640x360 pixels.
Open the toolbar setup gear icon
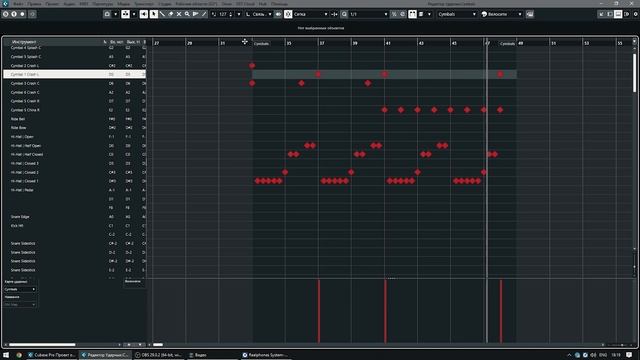(635, 14)
